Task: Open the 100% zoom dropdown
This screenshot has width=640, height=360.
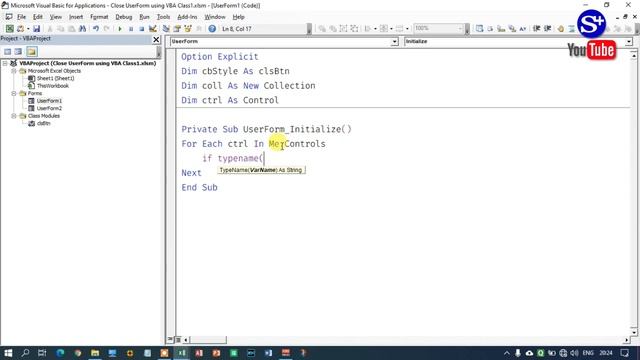Action: coord(460,29)
